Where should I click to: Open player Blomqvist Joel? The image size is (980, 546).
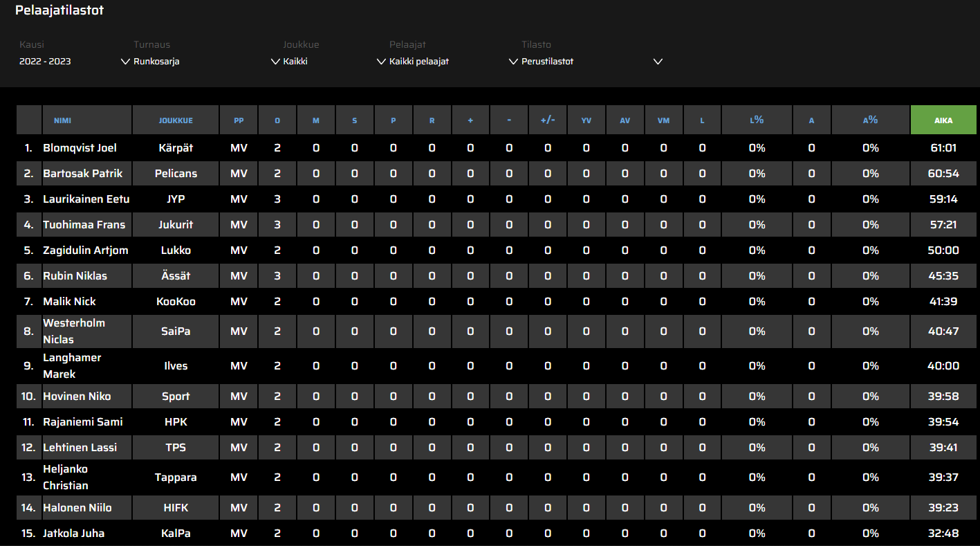click(x=80, y=148)
